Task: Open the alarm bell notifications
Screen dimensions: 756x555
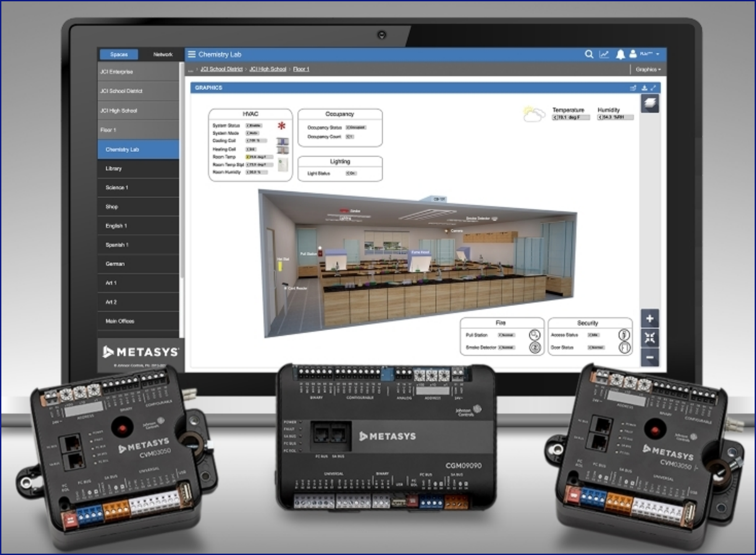Action: click(620, 54)
